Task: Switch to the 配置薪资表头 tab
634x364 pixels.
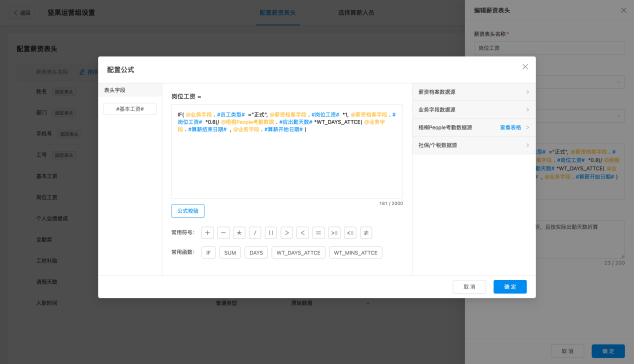Action: tap(277, 12)
